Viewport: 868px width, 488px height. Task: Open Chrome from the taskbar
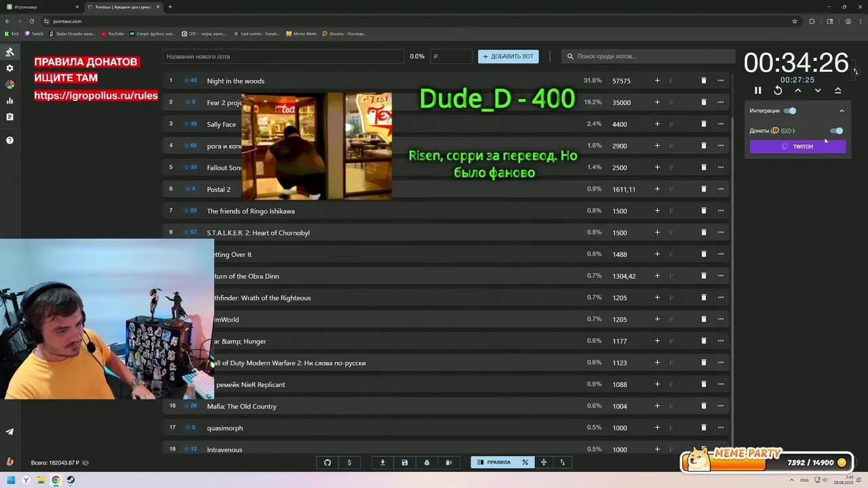[56, 481]
